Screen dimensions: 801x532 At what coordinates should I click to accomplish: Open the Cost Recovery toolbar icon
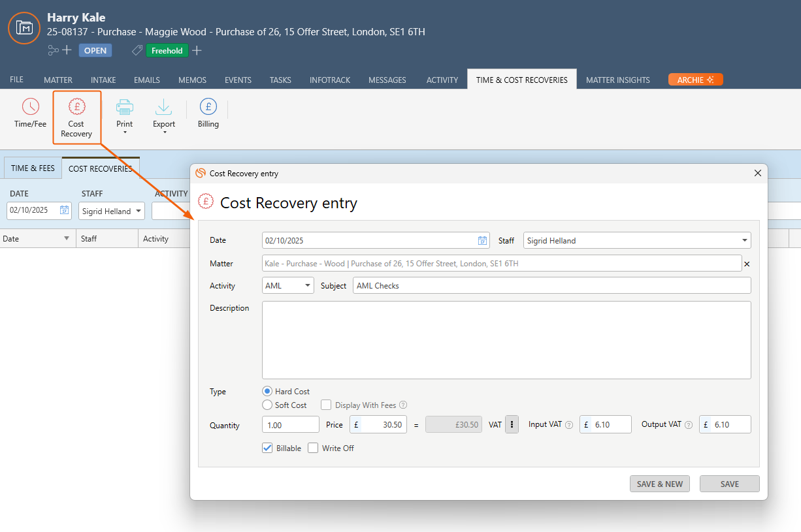[76, 107]
